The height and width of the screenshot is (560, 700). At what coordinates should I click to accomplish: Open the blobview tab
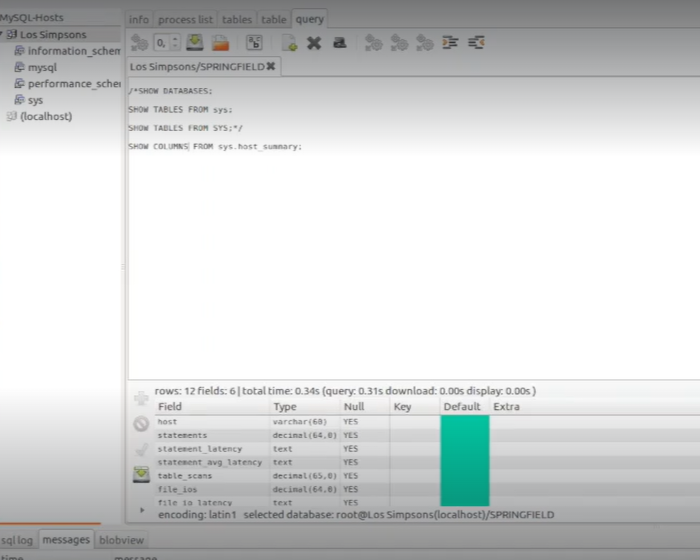[x=121, y=540]
